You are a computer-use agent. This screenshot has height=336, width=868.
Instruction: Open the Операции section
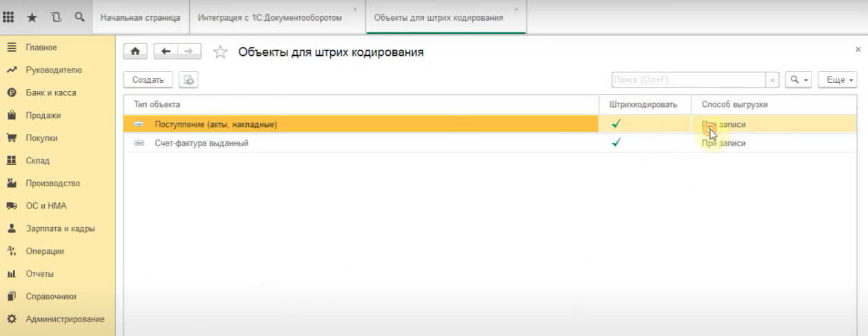click(x=45, y=251)
